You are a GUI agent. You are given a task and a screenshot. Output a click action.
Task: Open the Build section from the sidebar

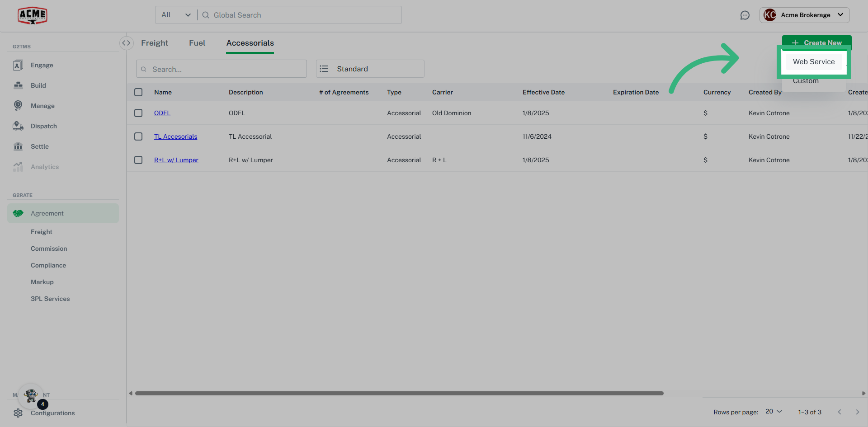point(18,85)
